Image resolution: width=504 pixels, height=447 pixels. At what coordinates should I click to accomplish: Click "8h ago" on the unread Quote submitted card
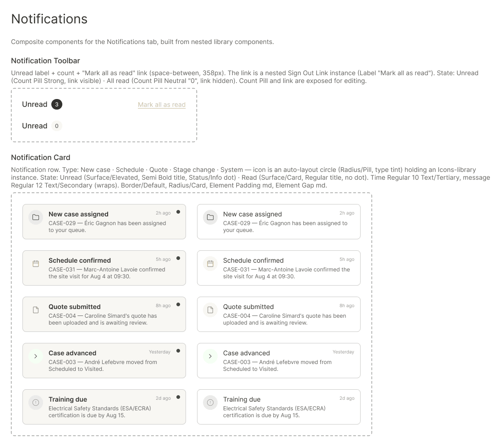163,305
